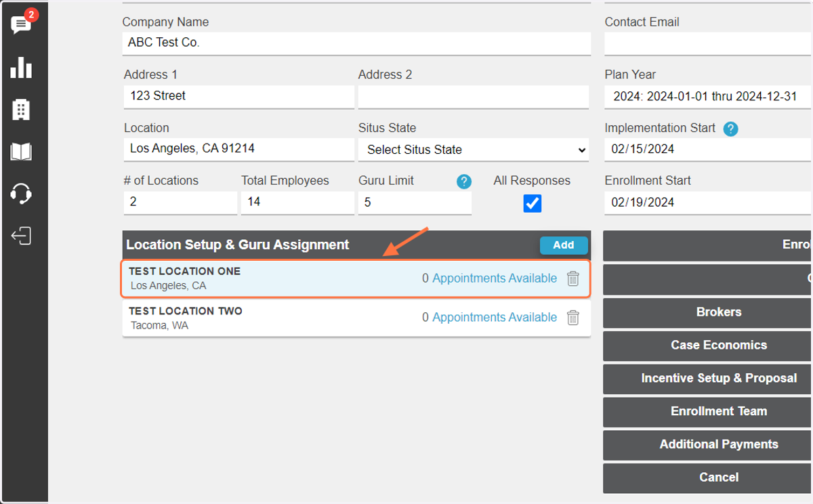Viewport: 813px width, 504px height.
Task: Click the Guru Limit field
Action: pos(415,203)
